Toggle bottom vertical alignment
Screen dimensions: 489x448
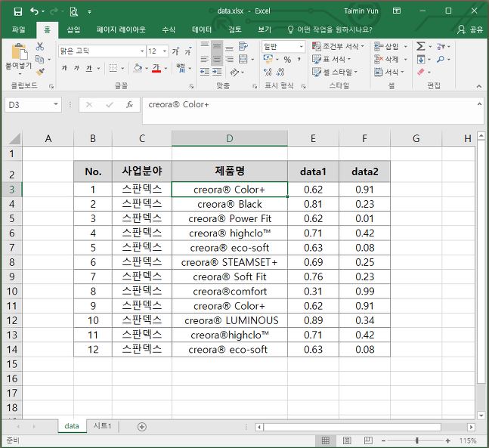[230, 48]
